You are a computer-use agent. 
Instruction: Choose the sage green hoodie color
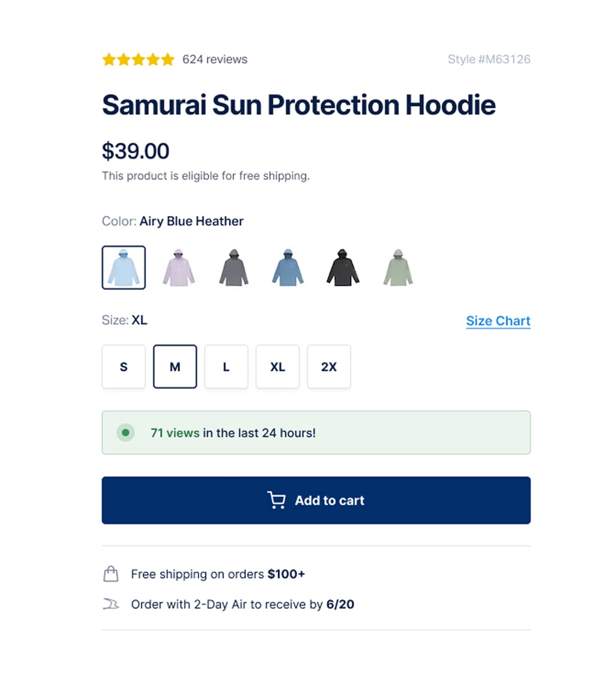point(398,268)
